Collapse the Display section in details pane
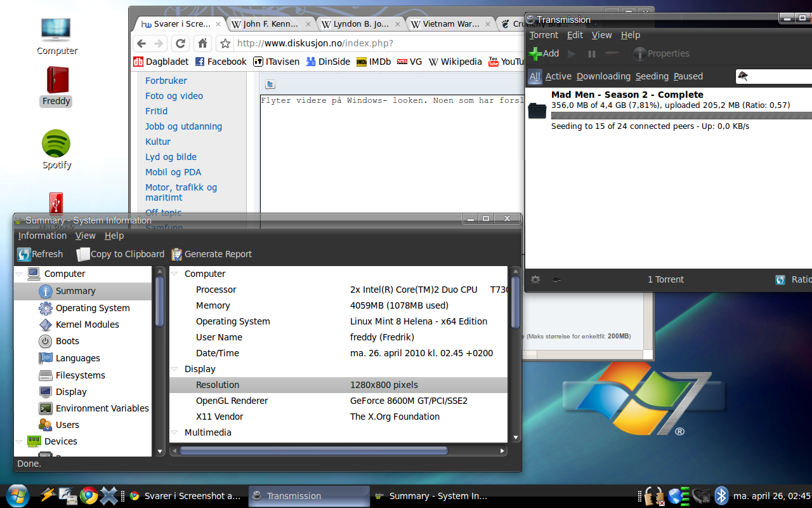 [x=174, y=369]
